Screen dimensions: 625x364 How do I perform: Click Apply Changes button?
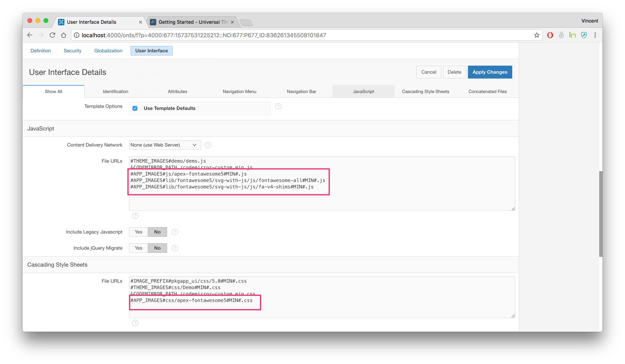(x=489, y=71)
